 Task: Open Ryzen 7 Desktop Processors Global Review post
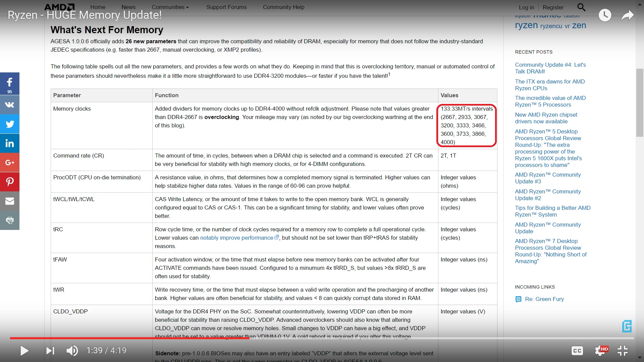pyautogui.click(x=551, y=251)
